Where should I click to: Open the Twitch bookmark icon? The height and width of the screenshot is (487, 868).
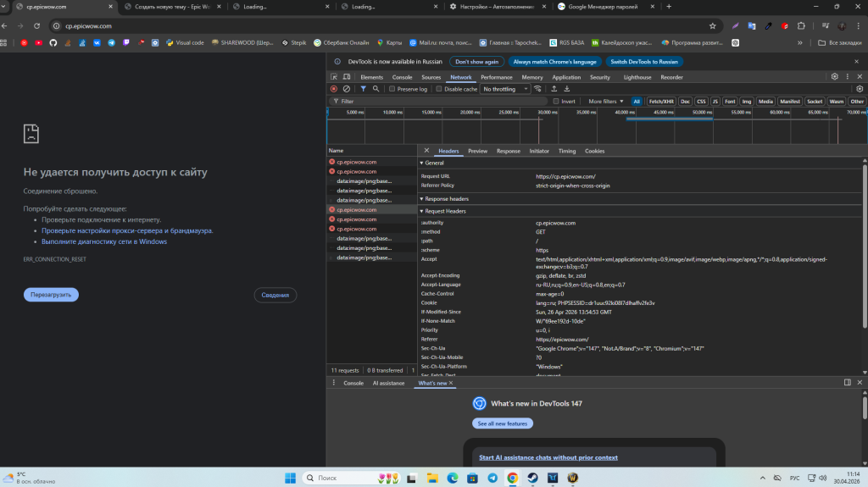(x=126, y=42)
